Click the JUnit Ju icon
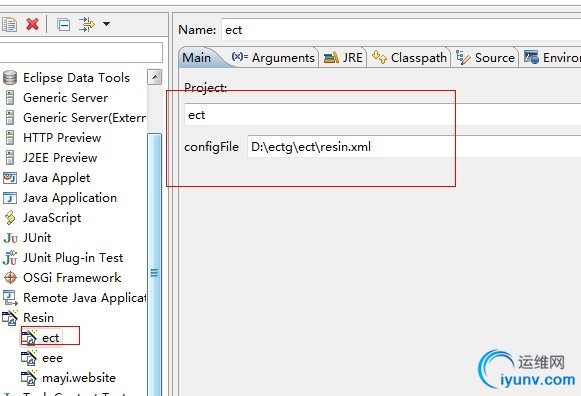This screenshot has height=396, width=581. 10,238
